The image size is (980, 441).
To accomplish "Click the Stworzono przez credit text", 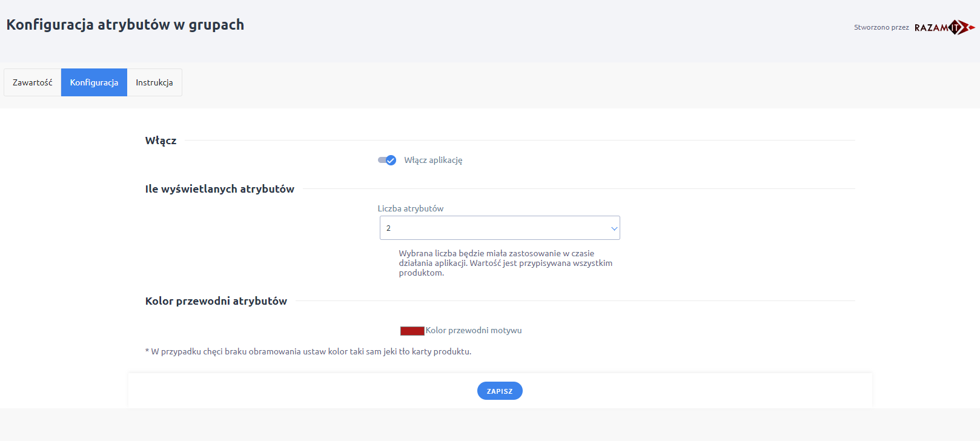I will pos(881,27).
